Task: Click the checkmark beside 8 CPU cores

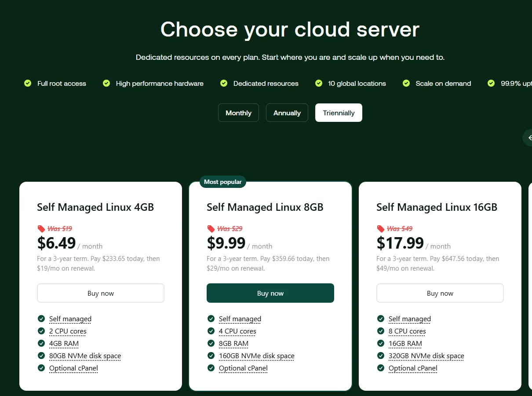Action: click(x=381, y=331)
